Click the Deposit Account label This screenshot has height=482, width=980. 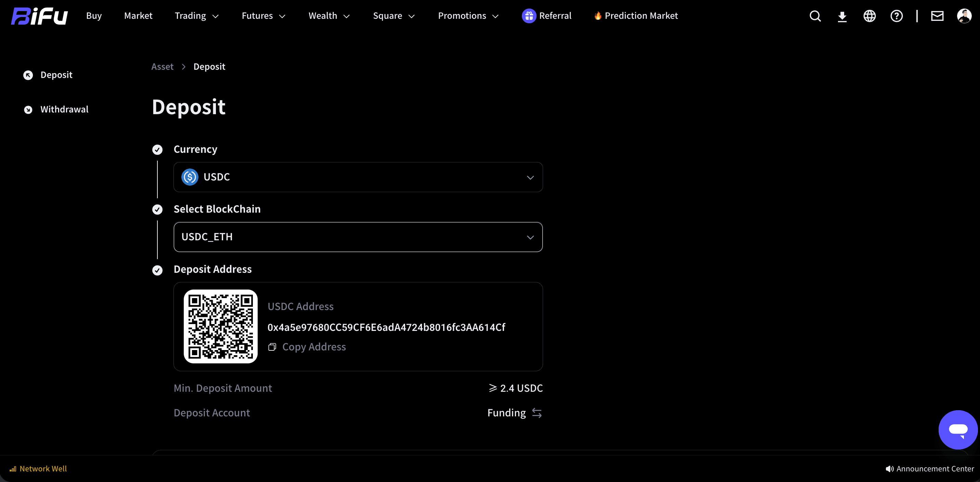(x=211, y=413)
